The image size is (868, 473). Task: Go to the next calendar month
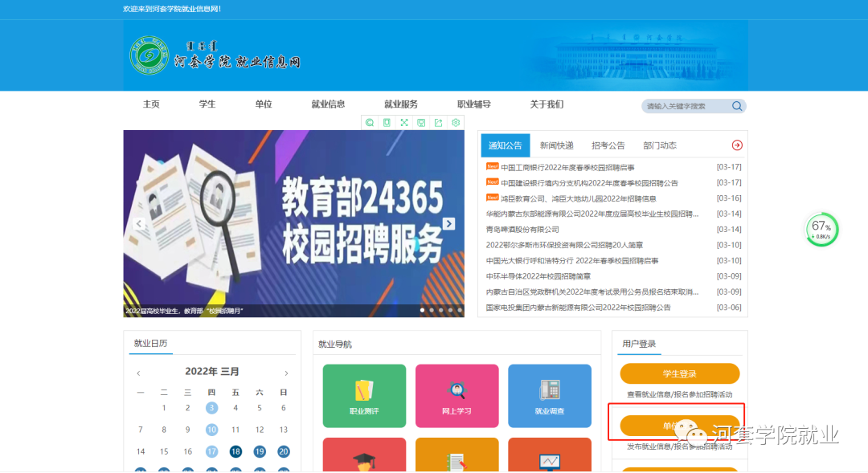[286, 373]
